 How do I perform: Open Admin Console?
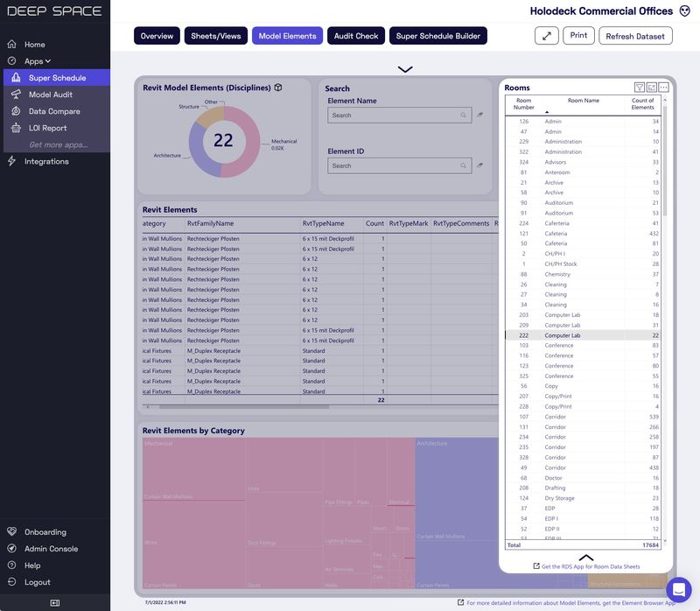pos(51,549)
